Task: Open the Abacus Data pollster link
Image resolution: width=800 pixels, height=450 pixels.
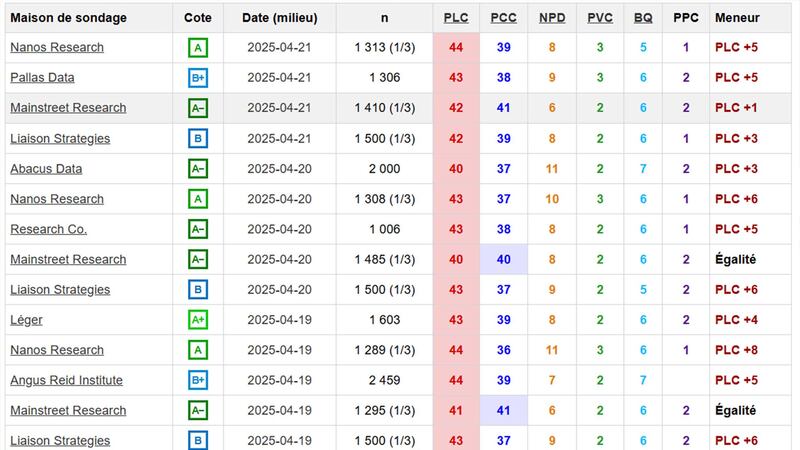Action: pos(46,169)
